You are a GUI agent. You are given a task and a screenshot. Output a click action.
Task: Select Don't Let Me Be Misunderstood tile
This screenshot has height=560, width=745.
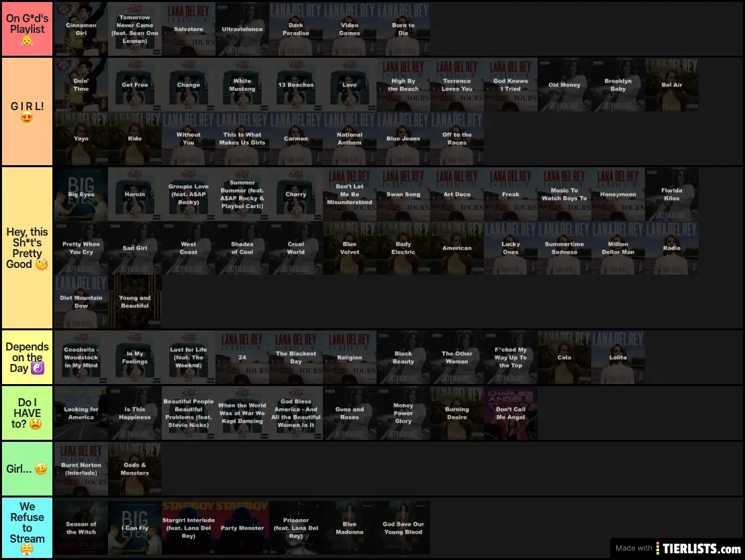(350, 194)
